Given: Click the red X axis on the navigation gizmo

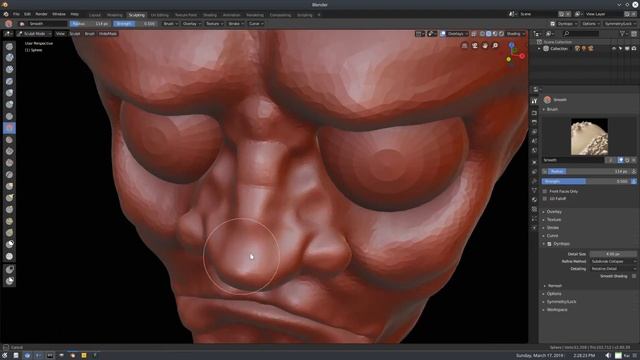Looking at the screenshot, I should click(x=522, y=56).
